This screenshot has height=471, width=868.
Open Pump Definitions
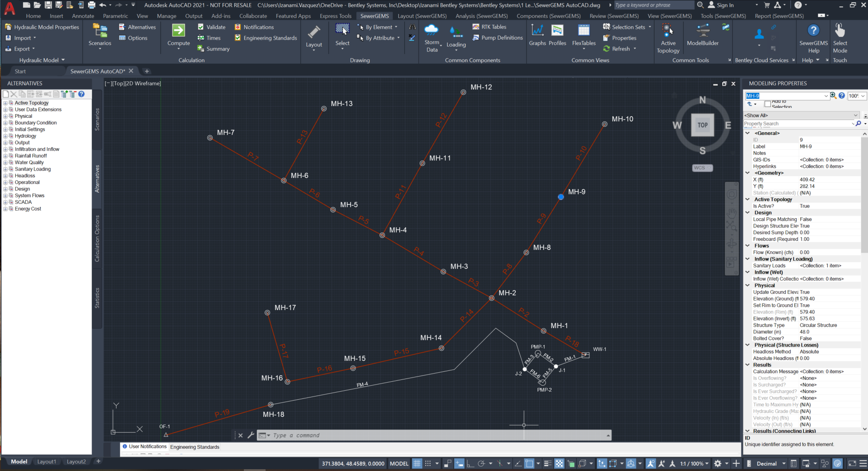498,38
